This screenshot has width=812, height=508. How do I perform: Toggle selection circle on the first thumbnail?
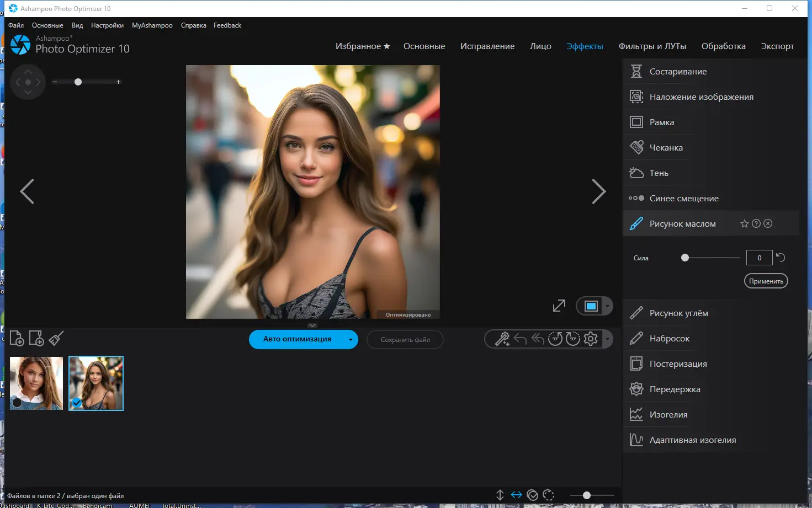17,403
